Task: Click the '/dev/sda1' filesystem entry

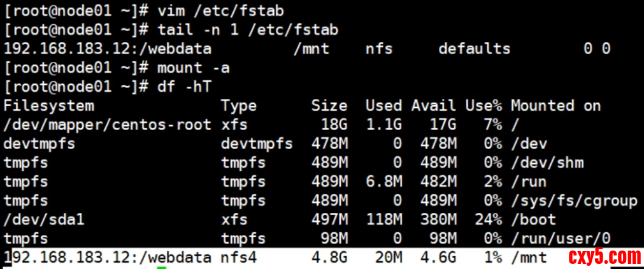Action: pyautogui.click(x=44, y=219)
